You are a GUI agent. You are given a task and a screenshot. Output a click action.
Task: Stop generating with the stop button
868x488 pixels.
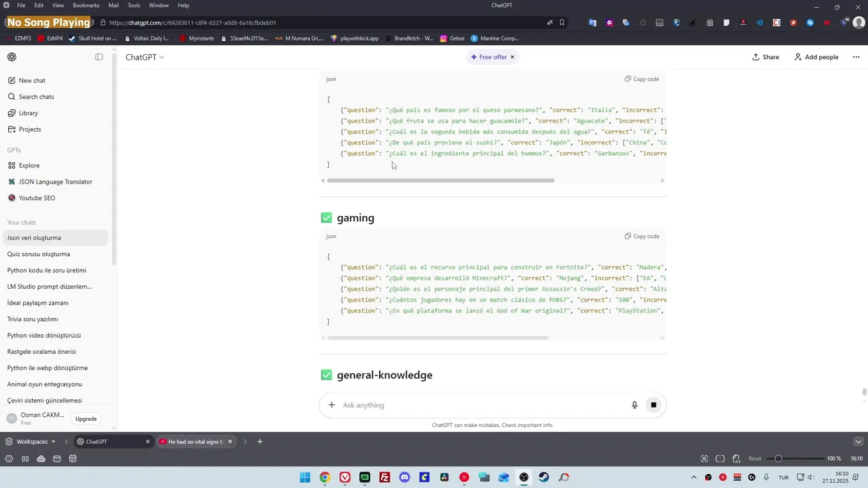(654, 405)
